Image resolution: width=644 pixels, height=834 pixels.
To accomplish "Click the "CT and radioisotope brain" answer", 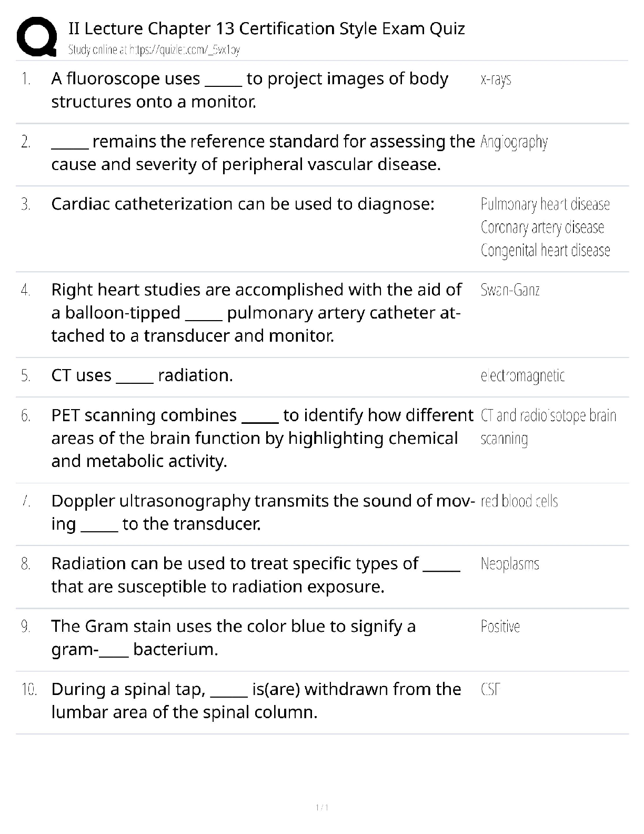I will (x=548, y=416).
